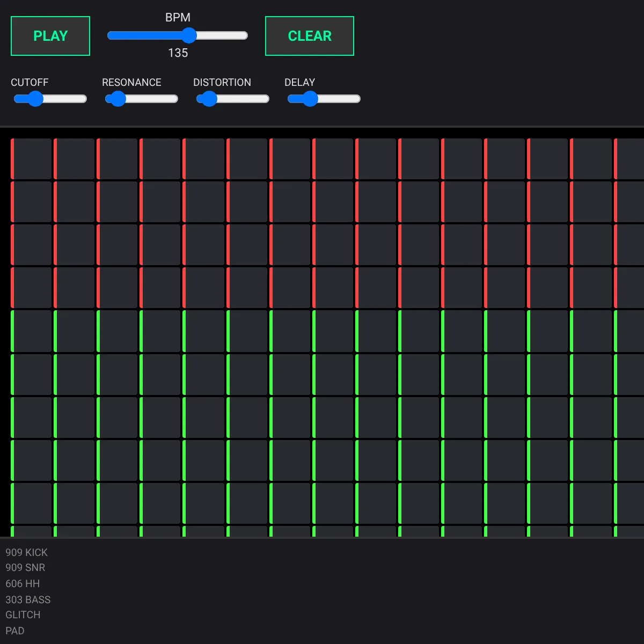Viewport: 644px width, 644px height.
Task: Toggle the first step in the second red row
Action: pos(31,202)
